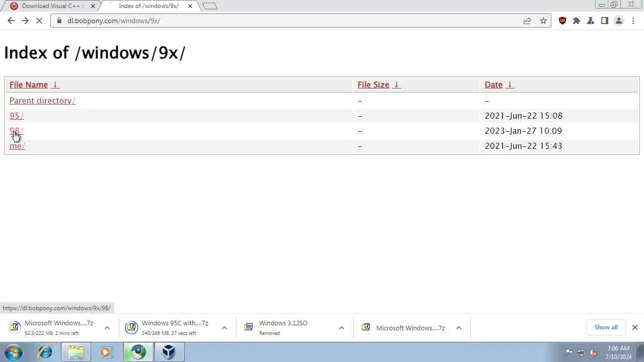Open a new browser tab
Screen dimensions: 644x362
(x=210, y=6)
